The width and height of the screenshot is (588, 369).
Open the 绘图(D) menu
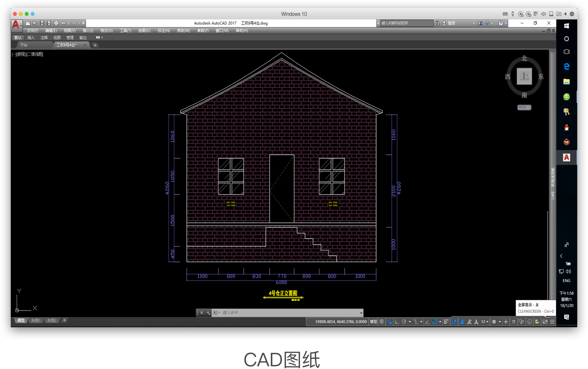(144, 31)
